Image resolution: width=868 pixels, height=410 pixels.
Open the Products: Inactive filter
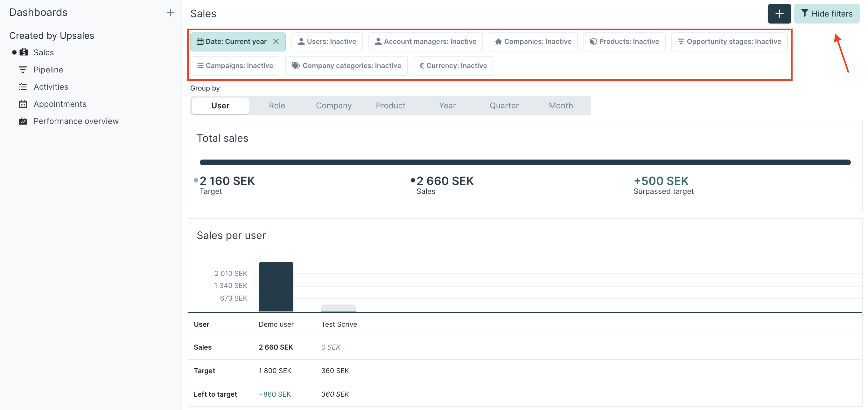[624, 41]
